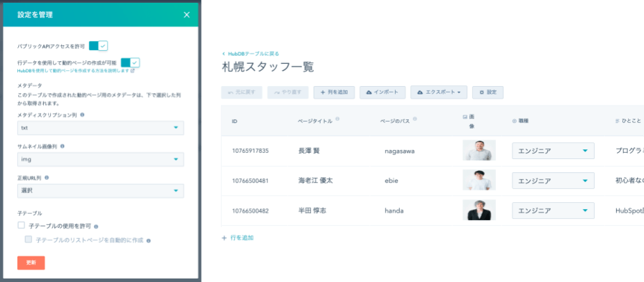The height and width of the screenshot is (282, 644).
Task: Toggle the dynamic page creation switch
Action: pyautogui.click(x=130, y=63)
